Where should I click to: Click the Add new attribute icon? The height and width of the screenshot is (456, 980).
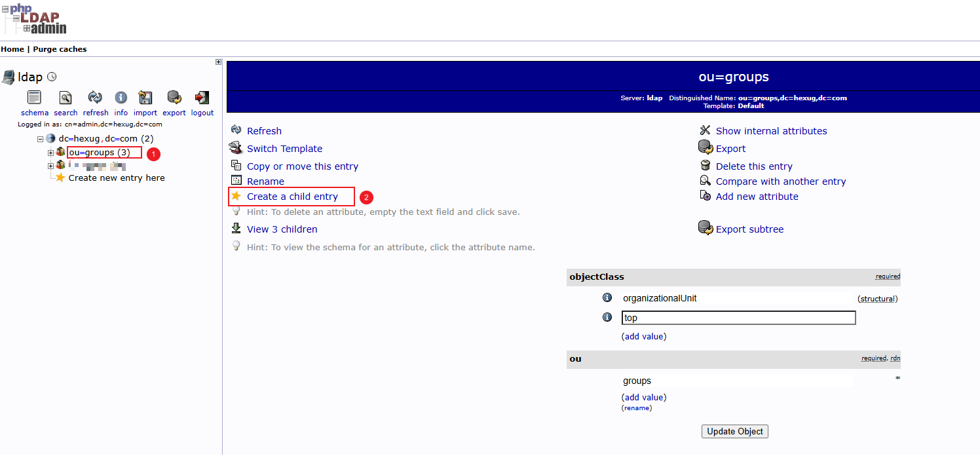[x=706, y=196]
